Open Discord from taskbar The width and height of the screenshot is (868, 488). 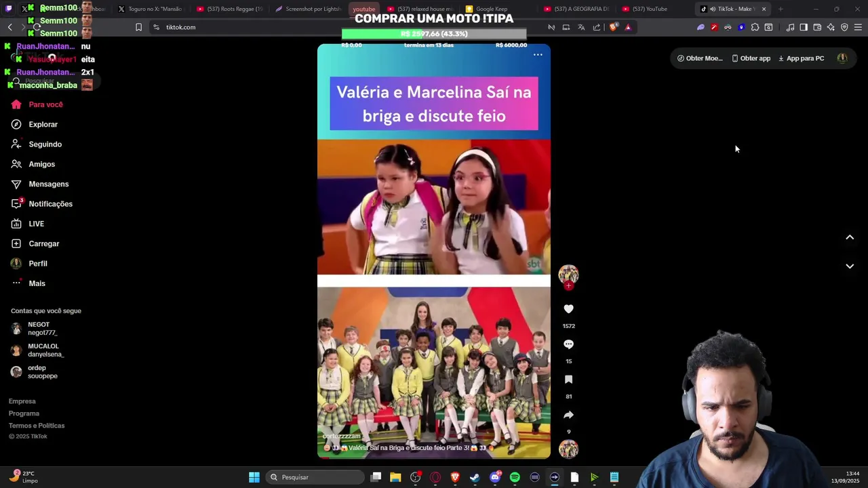point(495,477)
